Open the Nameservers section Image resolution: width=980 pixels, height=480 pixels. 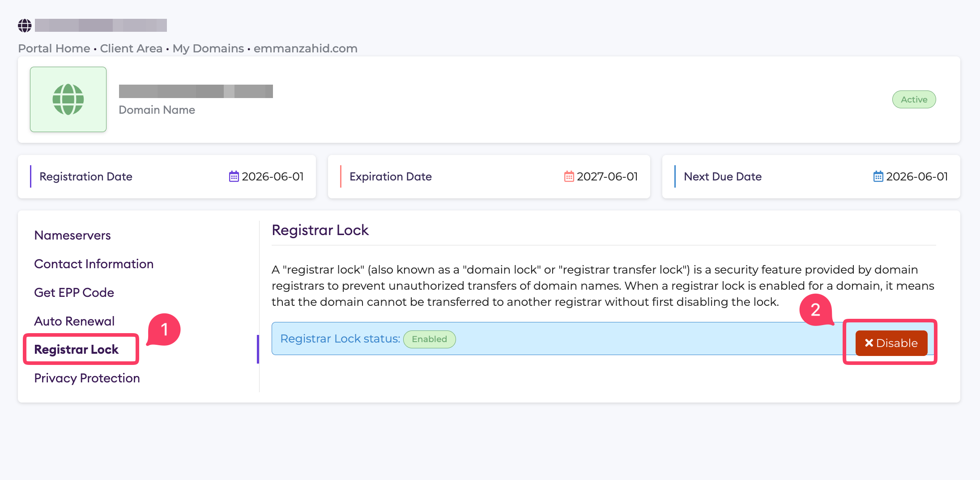tap(72, 235)
